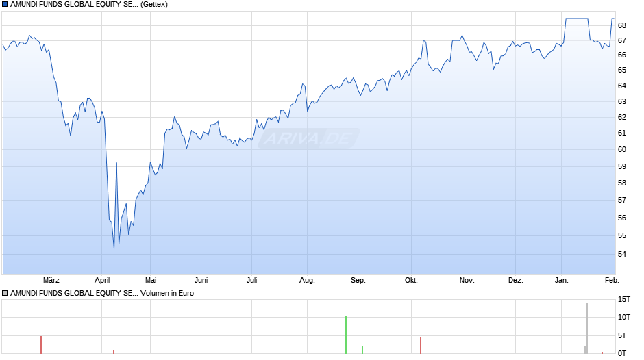The height and width of the screenshot is (360, 644).
Task: Click the 58 price axis value
Action: pyautogui.click(x=622, y=183)
